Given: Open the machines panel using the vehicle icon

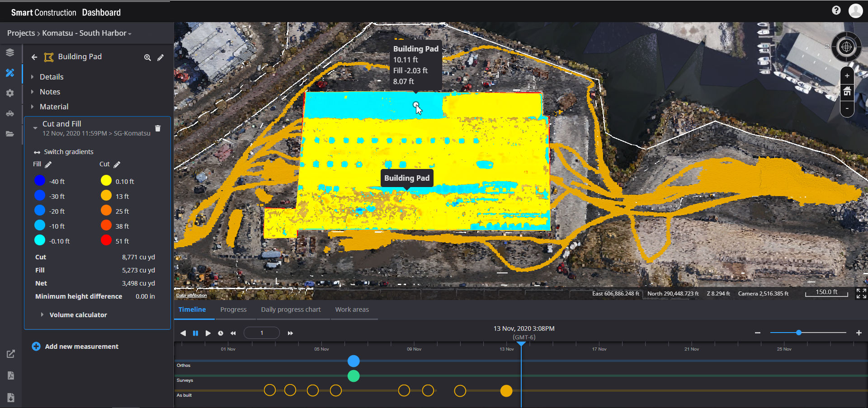Looking at the screenshot, I should pos(10,113).
